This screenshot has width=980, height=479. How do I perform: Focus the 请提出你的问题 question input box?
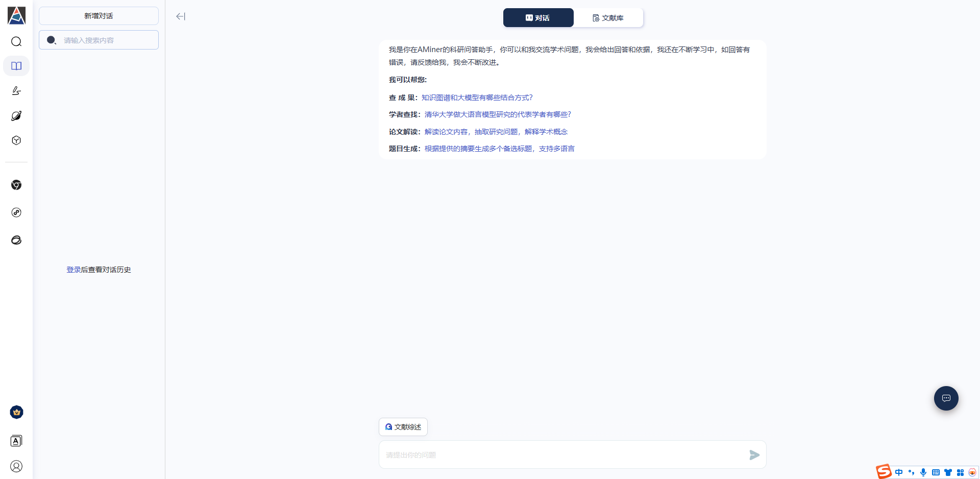click(561, 455)
